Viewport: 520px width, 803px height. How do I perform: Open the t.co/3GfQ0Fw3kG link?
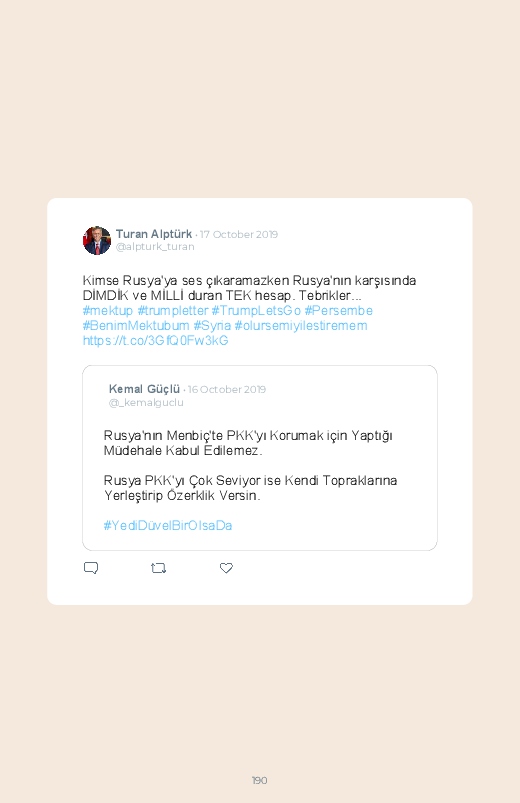pos(155,341)
